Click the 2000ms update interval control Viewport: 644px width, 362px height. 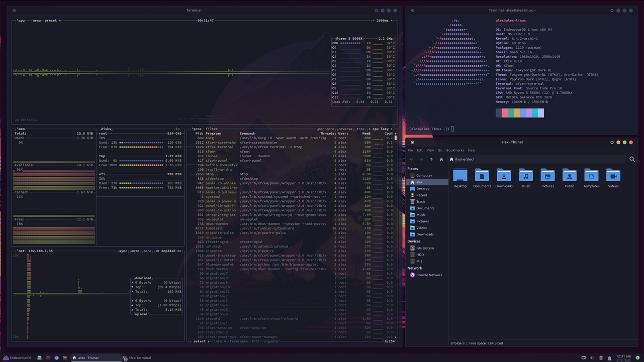coord(382,21)
